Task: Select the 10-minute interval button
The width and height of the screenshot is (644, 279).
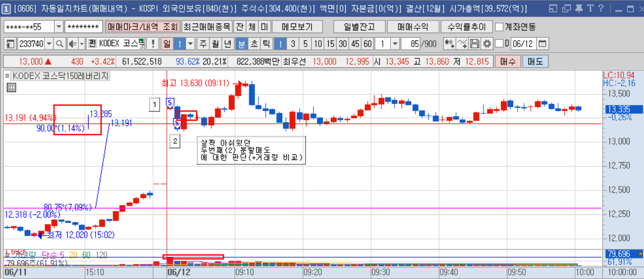Action: click(318, 44)
